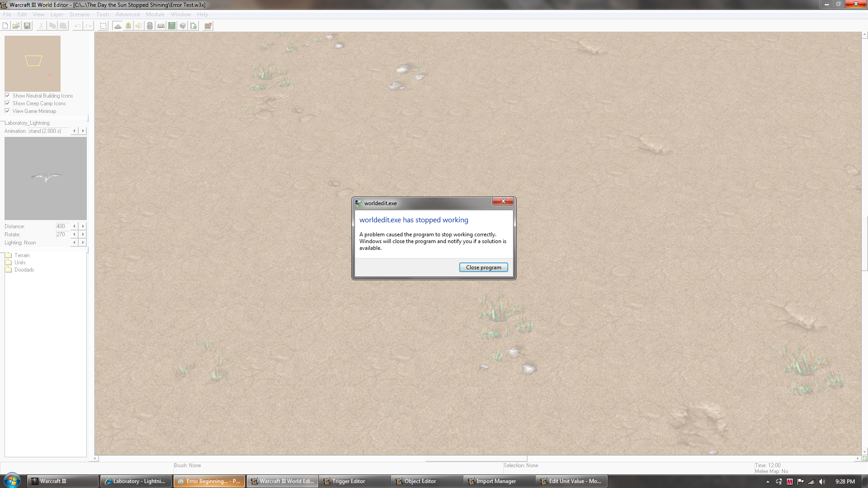Click the minimap thumbnail
The image size is (868, 488).
[33, 64]
